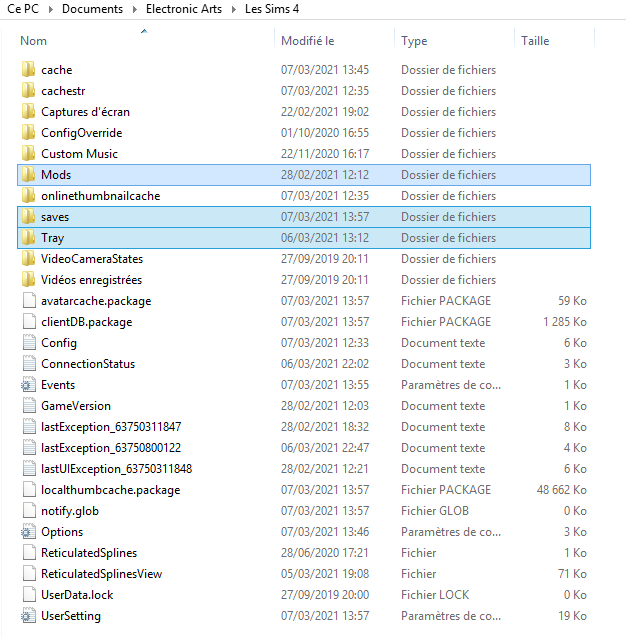Screen dimensions: 626x638
Task: Navigate to Documents in the breadcrumb
Action: [92, 9]
